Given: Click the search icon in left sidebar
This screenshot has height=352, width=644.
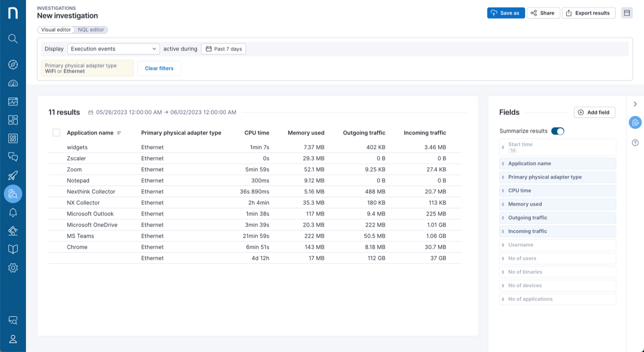Looking at the screenshot, I should coord(13,39).
